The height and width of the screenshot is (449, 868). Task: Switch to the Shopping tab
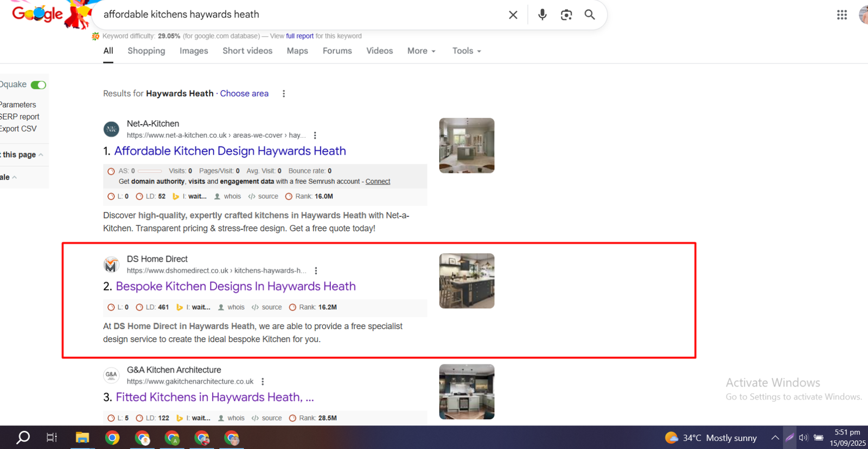[146, 51]
